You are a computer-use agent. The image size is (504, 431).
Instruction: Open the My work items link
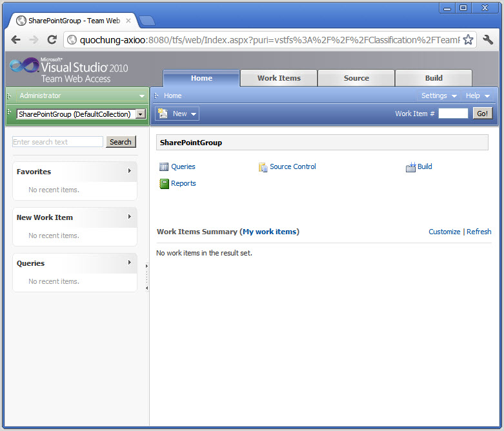point(269,232)
